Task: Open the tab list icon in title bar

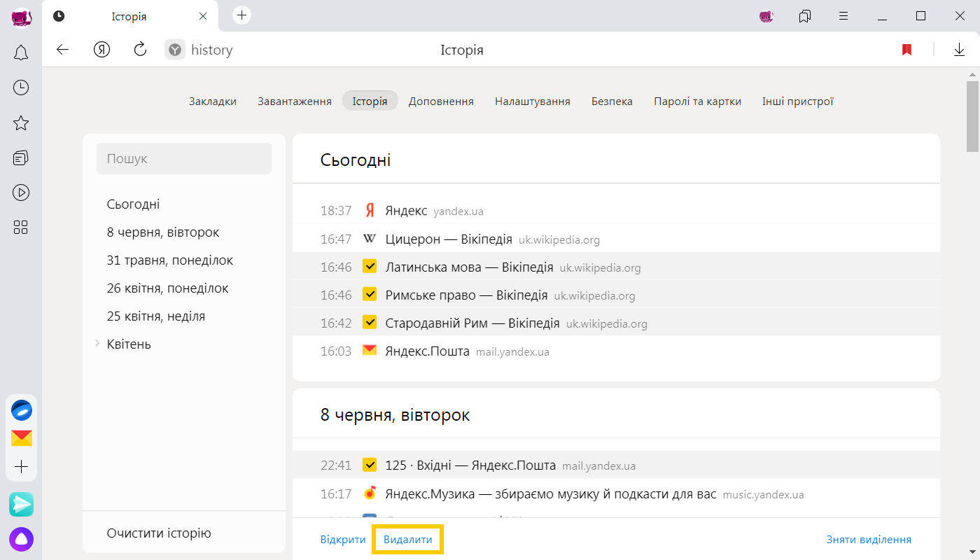Action: pos(805,16)
